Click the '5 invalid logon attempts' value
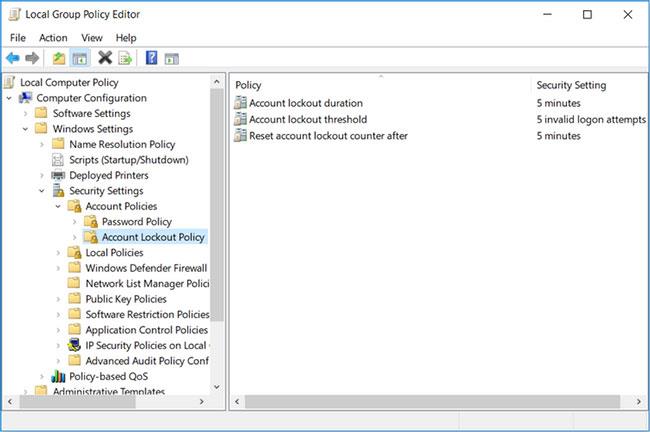The height and width of the screenshot is (432, 650). pyautogui.click(x=591, y=119)
